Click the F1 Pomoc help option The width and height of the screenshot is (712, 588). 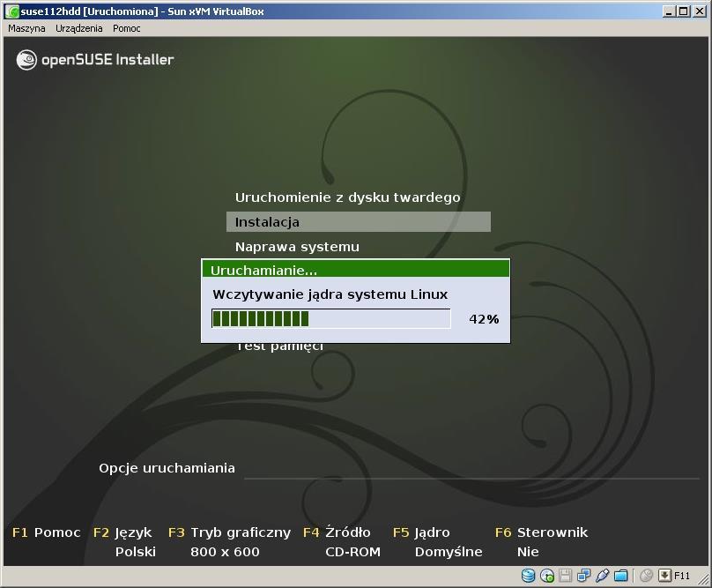(46, 532)
